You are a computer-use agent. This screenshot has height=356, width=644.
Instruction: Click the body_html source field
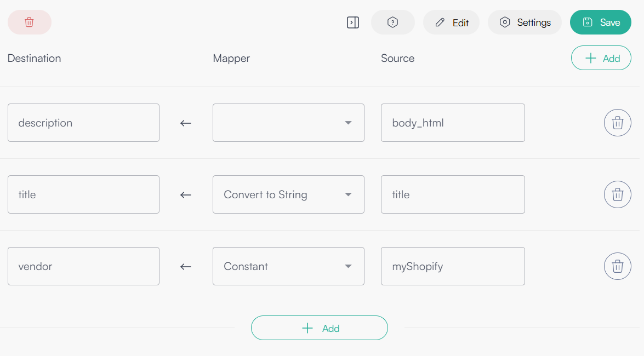[x=453, y=123]
